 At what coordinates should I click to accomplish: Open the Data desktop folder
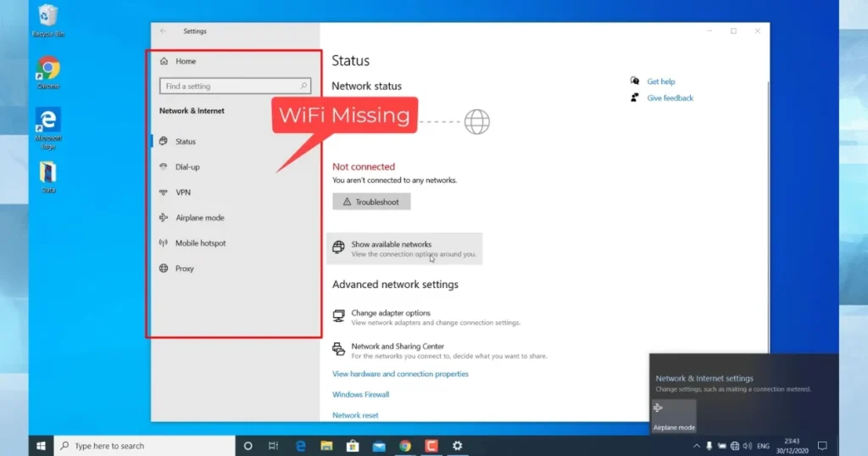pyautogui.click(x=48, y=177)
